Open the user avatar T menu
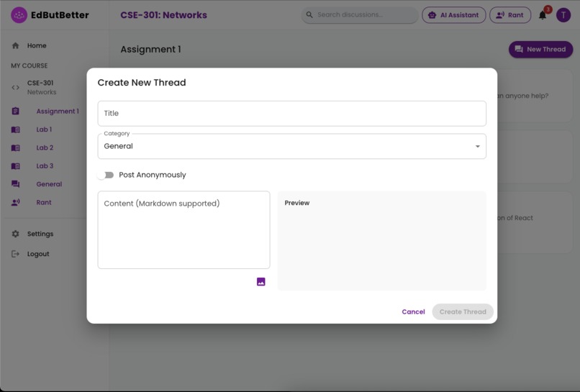580x392 pixels. pyautogui.click(x=563, y=15)
